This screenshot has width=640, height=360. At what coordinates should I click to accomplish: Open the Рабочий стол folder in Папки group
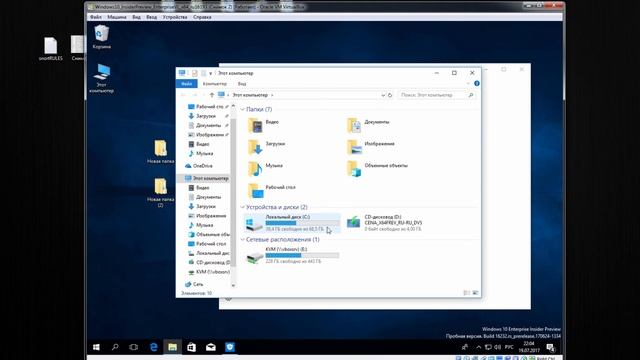[272, 190]
